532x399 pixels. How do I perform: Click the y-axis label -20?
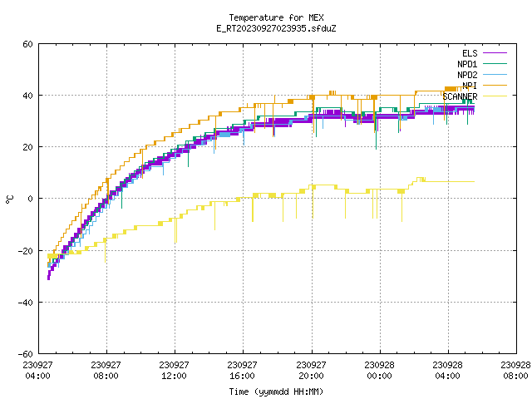26,251
